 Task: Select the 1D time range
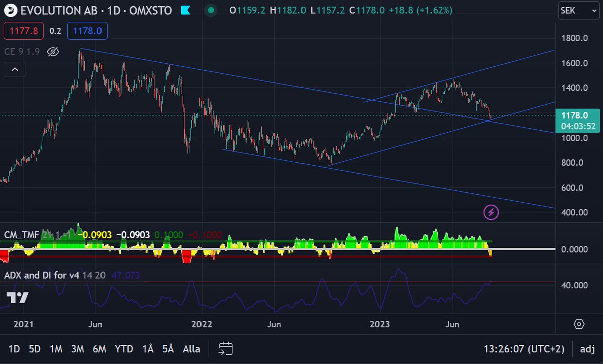[x=14, y=349]
